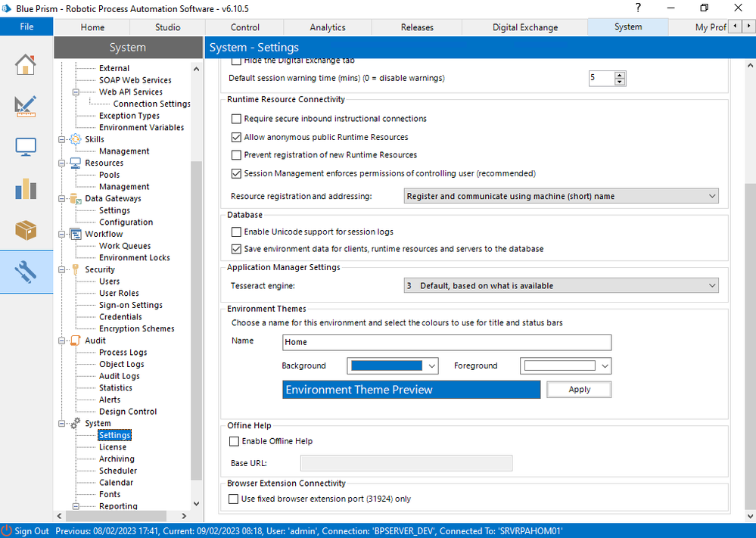Screen dimensions: 756x538
Task: Open Releases via the package box sidebar icon
Action: [x=26, y=230]
